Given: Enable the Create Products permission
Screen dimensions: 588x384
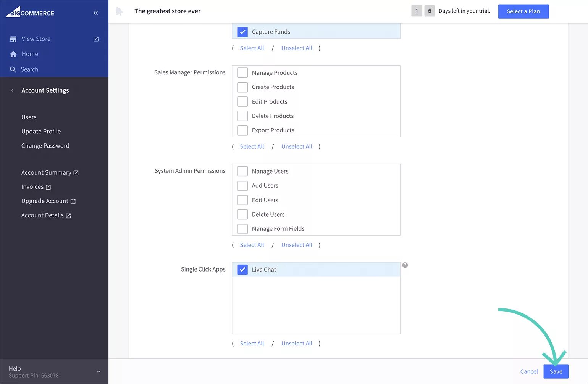Looking at the screenshot, I should pos(242,87).
